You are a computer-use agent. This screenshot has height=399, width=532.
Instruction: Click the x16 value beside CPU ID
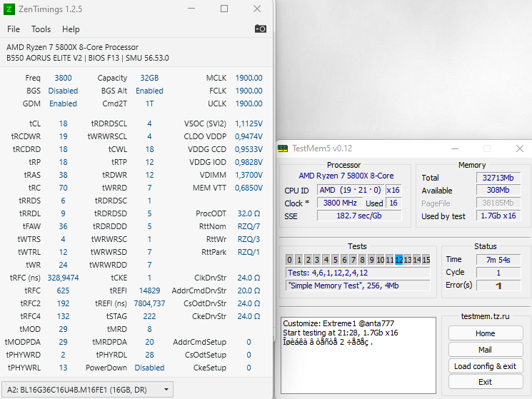click(x=393, y=190)
